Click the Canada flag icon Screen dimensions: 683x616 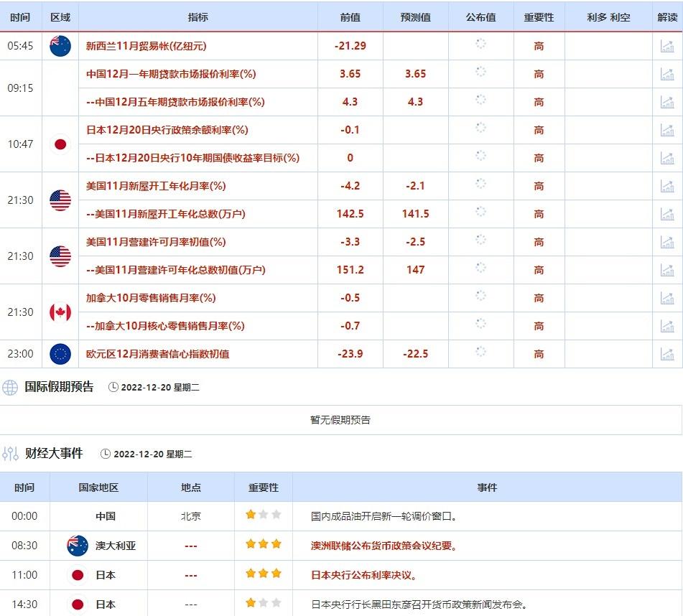click(x=60, y=312)
